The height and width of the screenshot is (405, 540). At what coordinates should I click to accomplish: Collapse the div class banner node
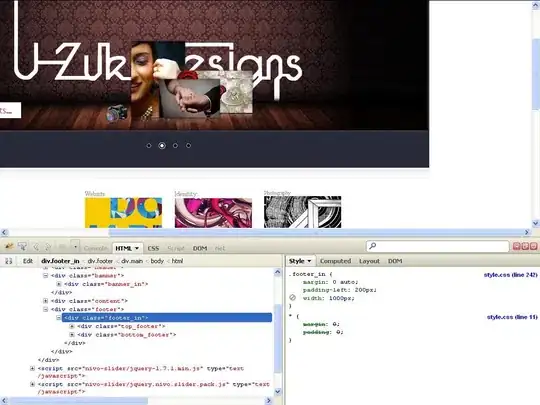(45, 276)
